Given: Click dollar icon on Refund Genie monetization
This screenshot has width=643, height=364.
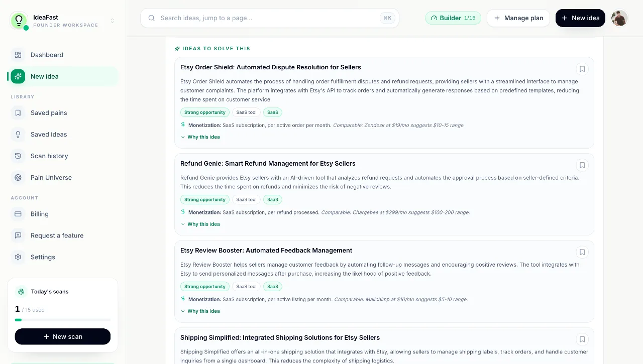Looking at the screenshot, I should click(x=183, y=212).
